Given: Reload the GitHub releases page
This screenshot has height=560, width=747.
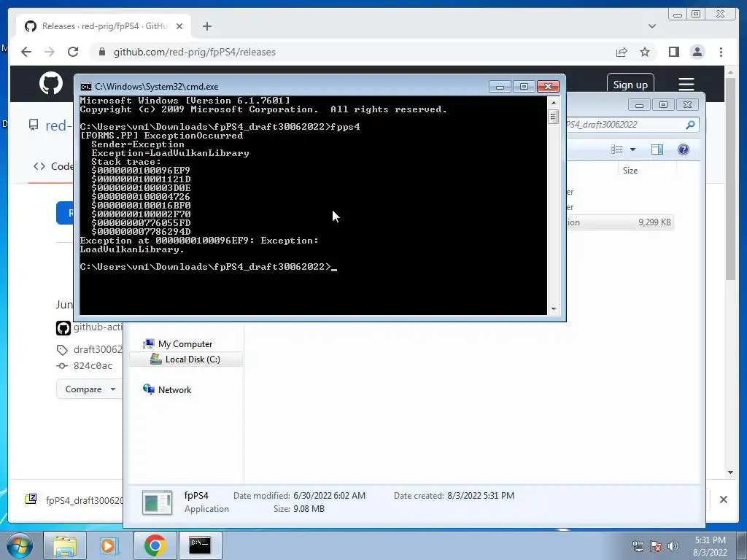Looking at the screenshot, I should tap(73, 52).
